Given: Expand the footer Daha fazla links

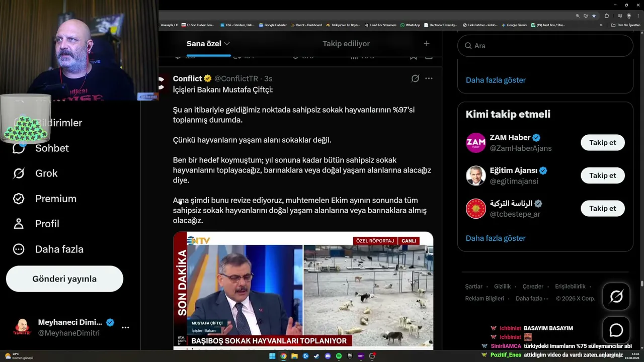Looking at the screenshot, I should tap(532, 298).
